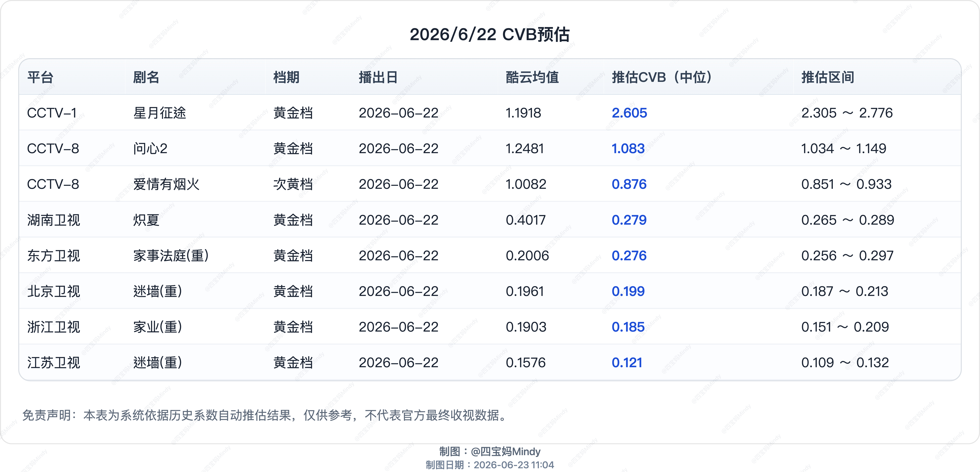Click the '次黄档' slot cell
This screenshot has width=980, height=472.
pos(293,184)
